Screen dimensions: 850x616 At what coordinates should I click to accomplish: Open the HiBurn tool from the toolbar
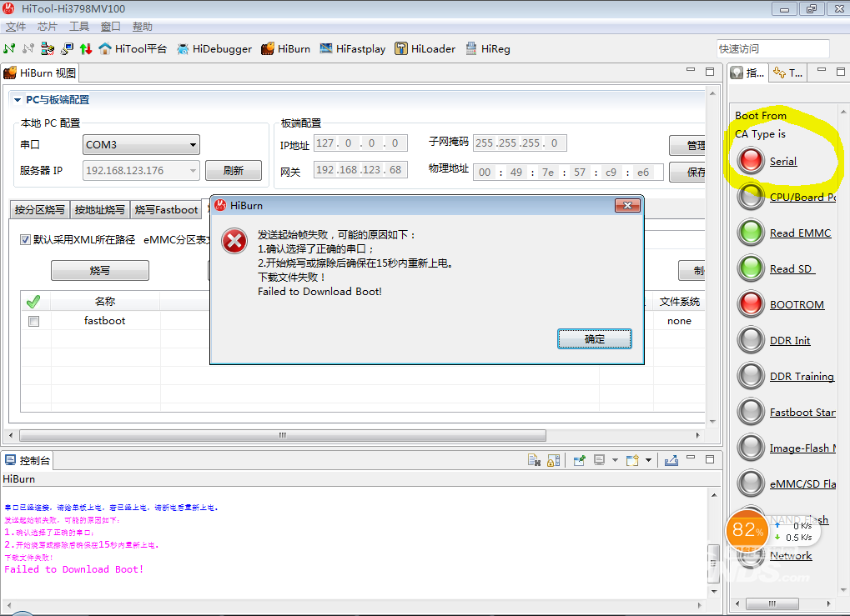(x=285, y=48)
